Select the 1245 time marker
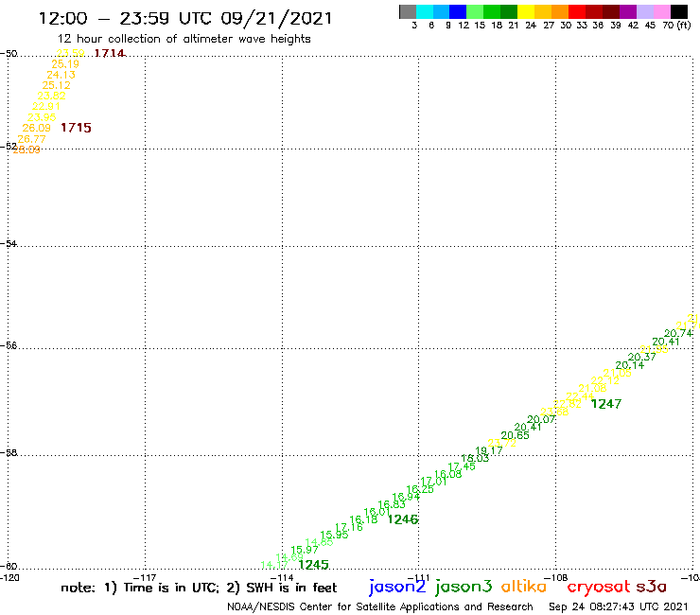700x615 pixels. click(313, 565)
